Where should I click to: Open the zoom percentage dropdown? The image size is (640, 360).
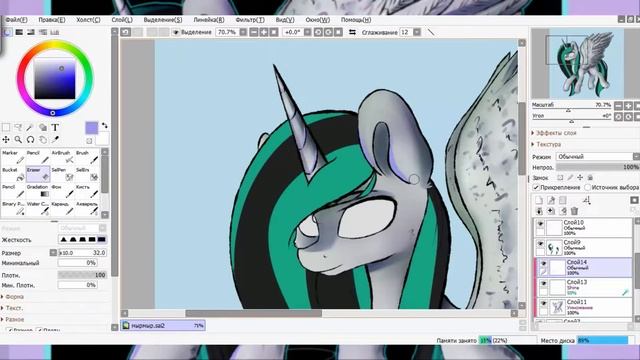pyautogui.click(x=243, y=32)
